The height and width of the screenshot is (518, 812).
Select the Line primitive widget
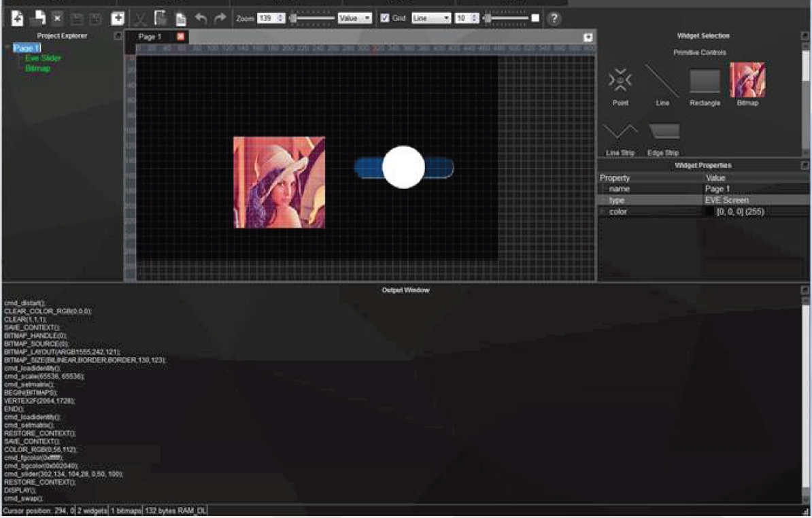[x=662, y=82]
